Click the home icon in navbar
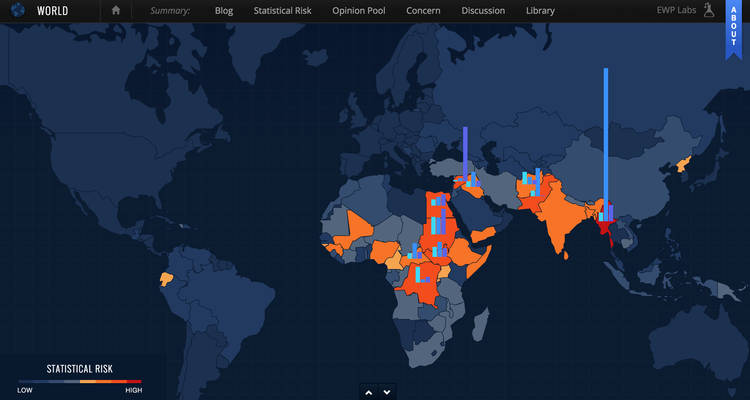The height and width of the screenshot is (400, 750). [x=116, y=11]
